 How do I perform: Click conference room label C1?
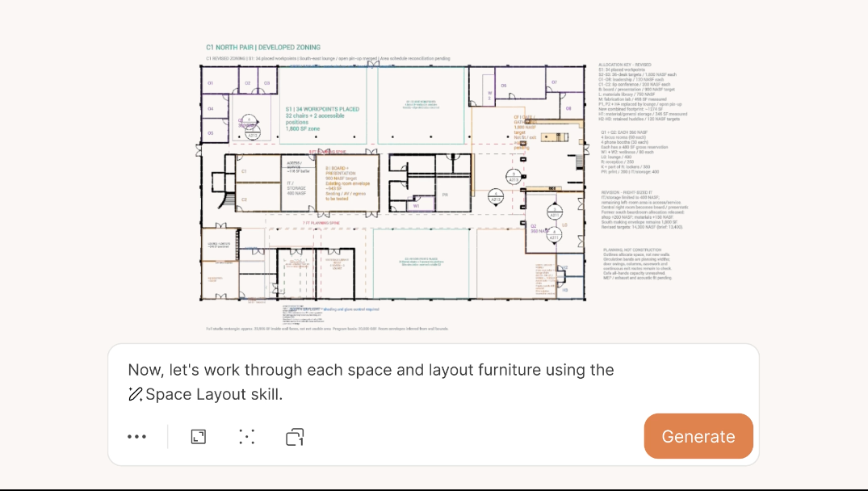pyautogui.click(x=244, y=171)
